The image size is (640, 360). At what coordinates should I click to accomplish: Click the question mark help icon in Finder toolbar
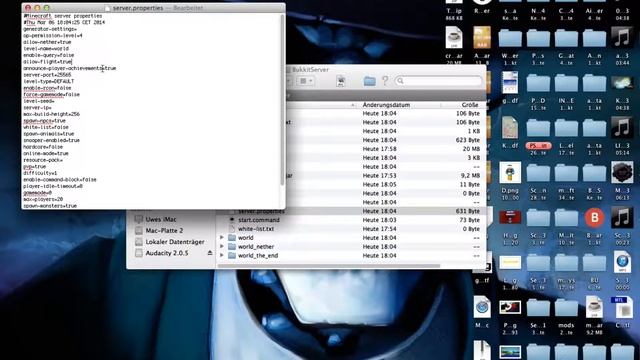385,81
